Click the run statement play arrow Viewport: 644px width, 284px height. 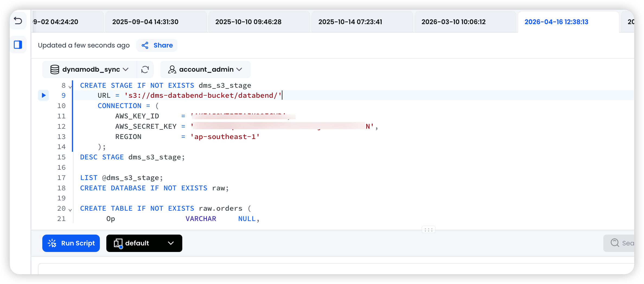[x=43, y=95]
